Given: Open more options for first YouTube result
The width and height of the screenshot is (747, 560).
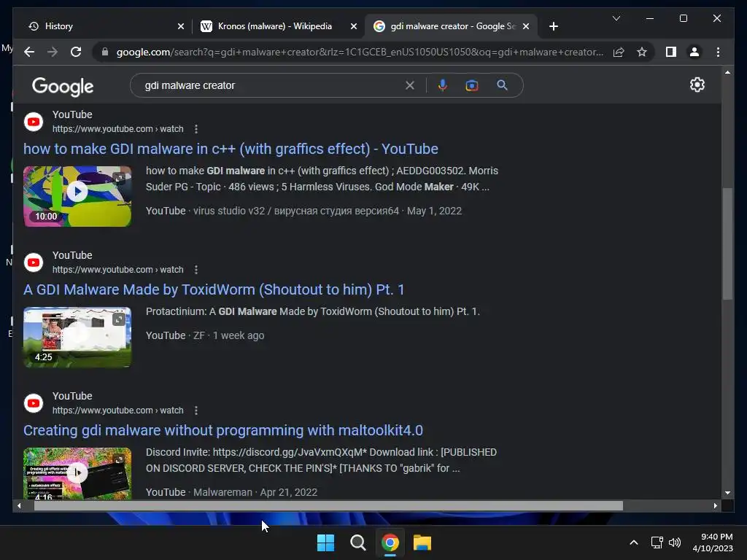Looking at the screenshot, I should [196, 129].
